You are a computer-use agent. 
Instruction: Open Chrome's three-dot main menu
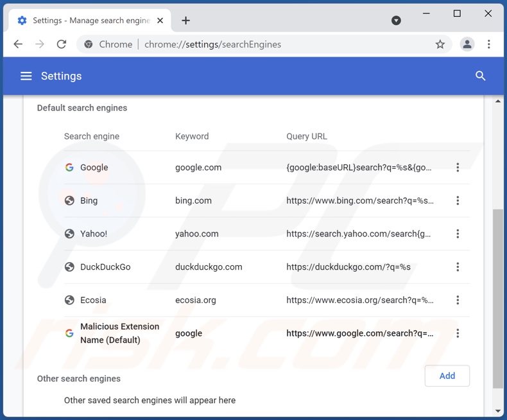(488, 44)
